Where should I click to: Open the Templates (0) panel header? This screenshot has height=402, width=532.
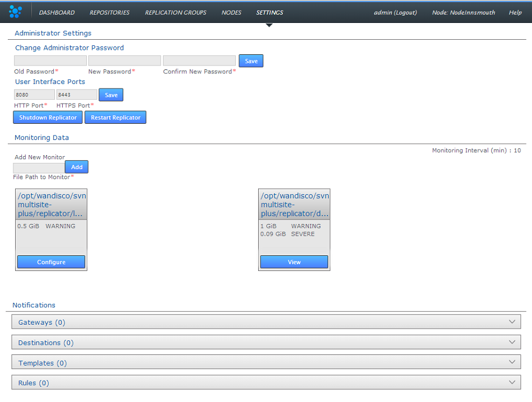click(x=266, y=362)
